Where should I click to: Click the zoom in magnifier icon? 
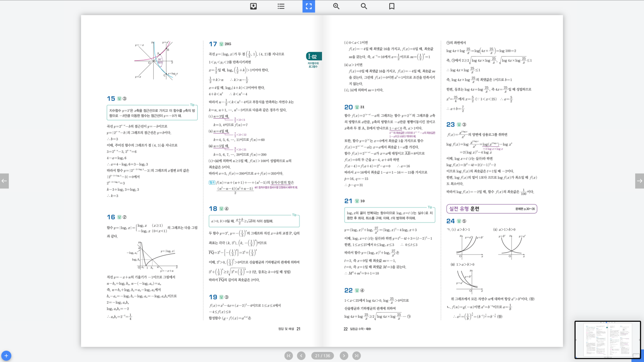pyautogui.click(x=336, y=6)
